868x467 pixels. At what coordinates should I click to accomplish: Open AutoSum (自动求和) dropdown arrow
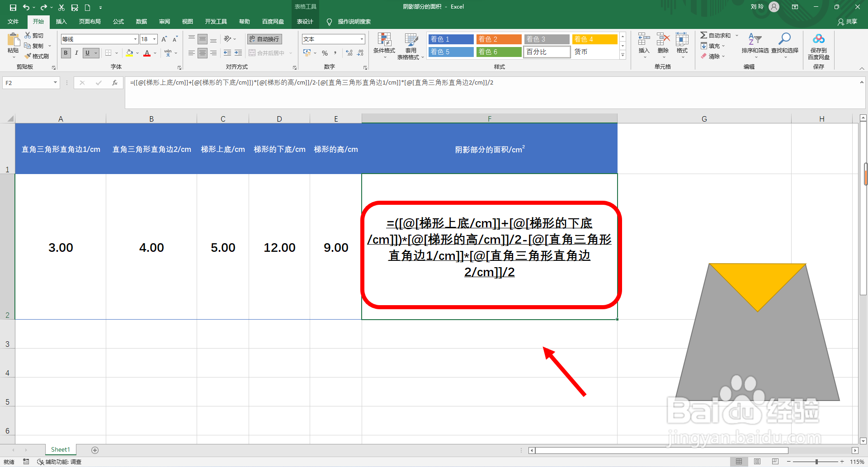tap(737, 35)
